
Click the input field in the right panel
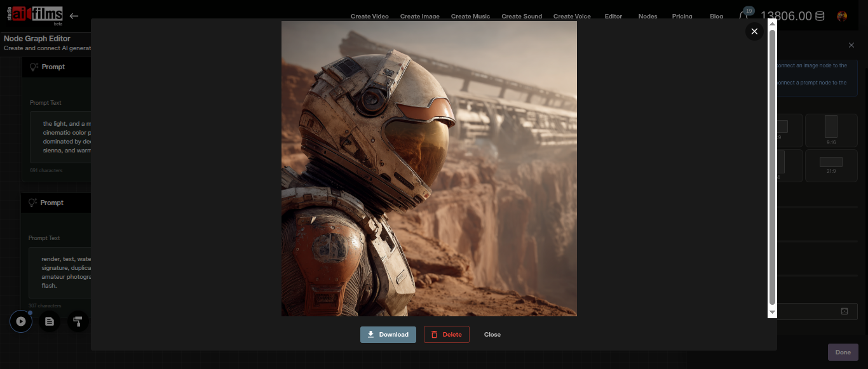click(817, 311)
